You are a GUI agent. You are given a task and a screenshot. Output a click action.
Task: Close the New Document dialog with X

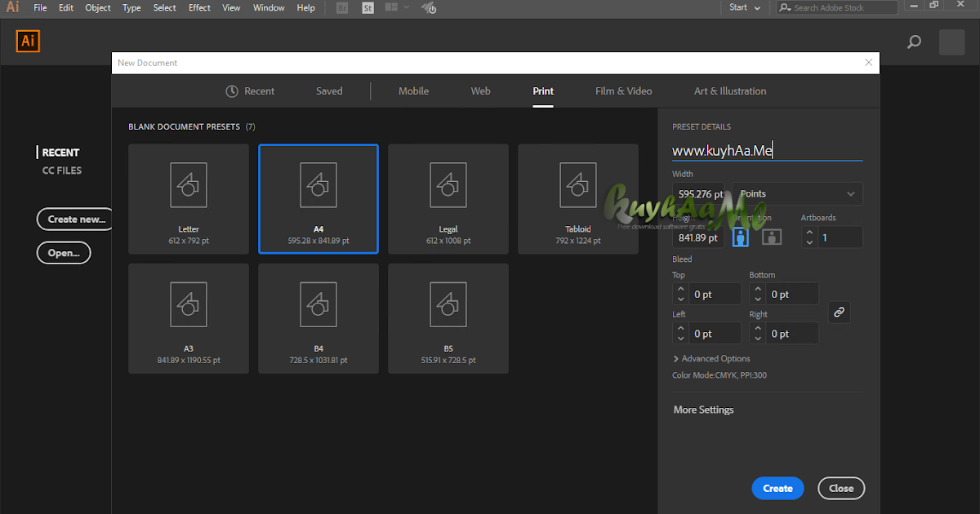868,63
